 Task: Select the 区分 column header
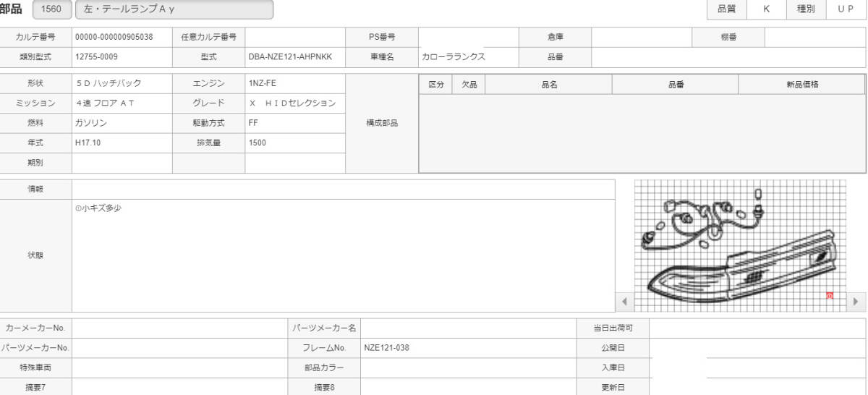pos(436,85)
